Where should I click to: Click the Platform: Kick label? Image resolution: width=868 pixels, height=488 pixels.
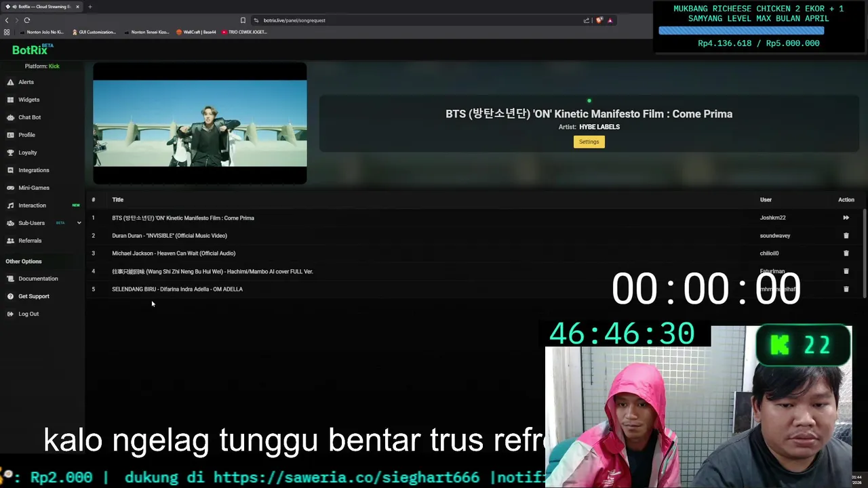coord(42,66)
